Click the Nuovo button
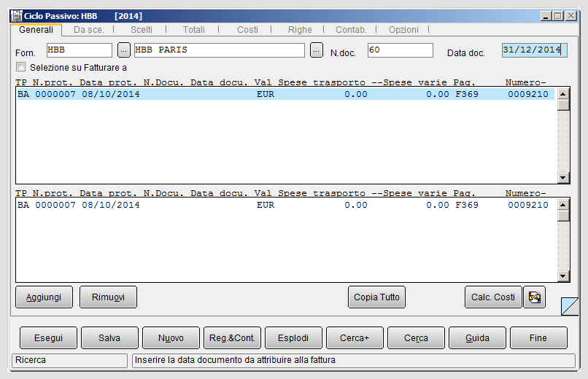The width and height of the screenshot is (588, 379). point(171,338)
